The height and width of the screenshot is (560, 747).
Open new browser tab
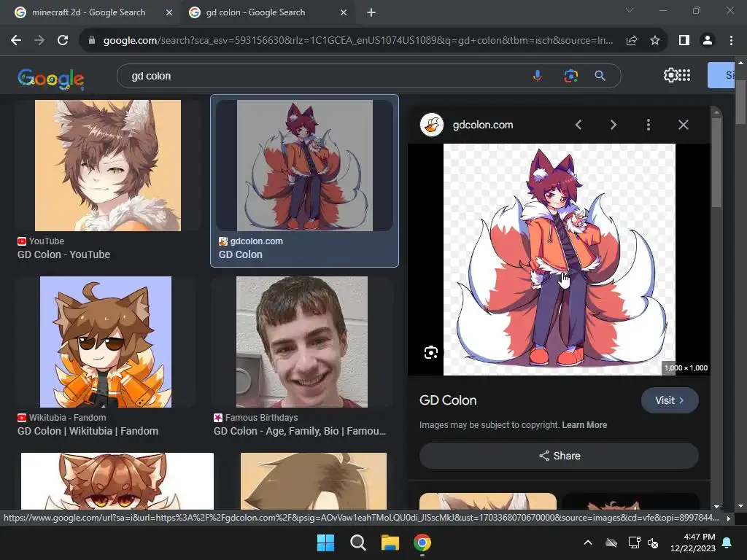pos(371,12)
